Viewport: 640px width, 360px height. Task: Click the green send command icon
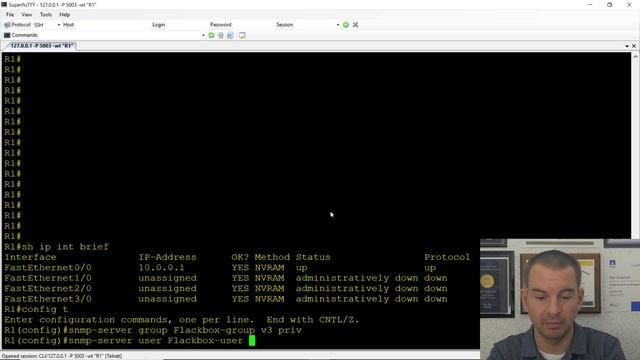[211, 35]
